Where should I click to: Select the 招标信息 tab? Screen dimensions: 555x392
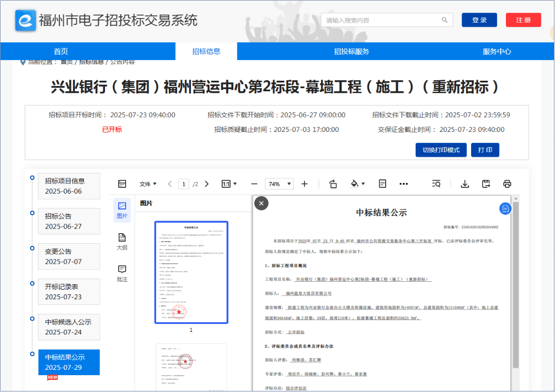206,51
